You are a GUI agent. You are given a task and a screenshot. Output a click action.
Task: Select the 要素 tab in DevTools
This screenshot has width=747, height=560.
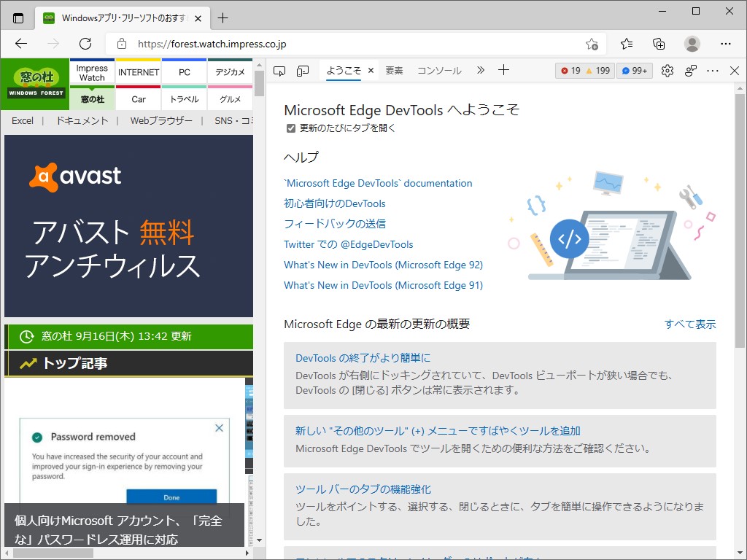point(395,71)
